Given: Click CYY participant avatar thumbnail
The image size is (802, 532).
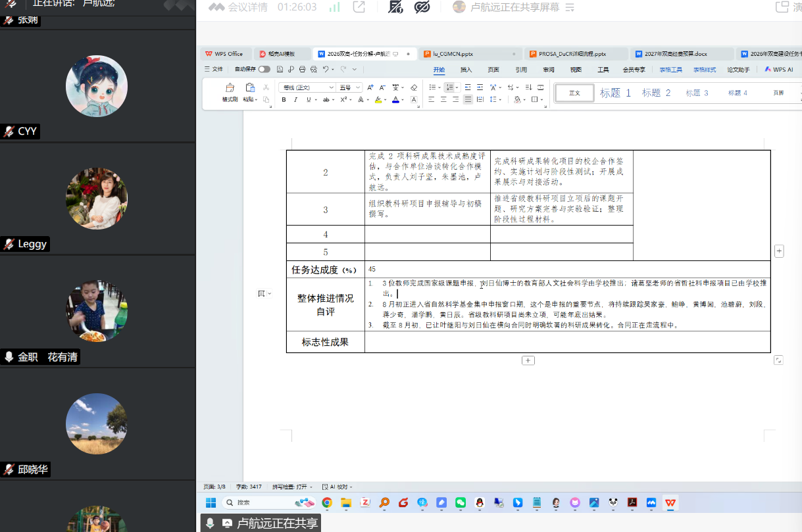Looking at the screenshot, I should tap(97, 86).
